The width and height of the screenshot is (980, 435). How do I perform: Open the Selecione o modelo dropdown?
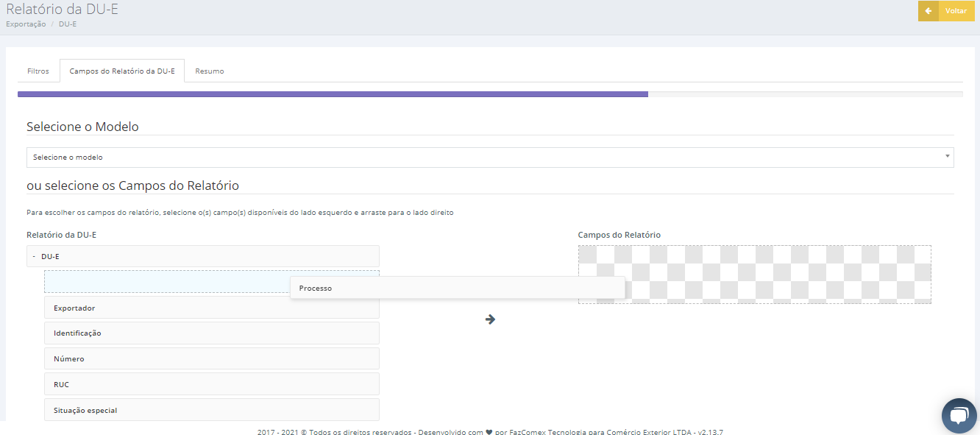(490, 158)
